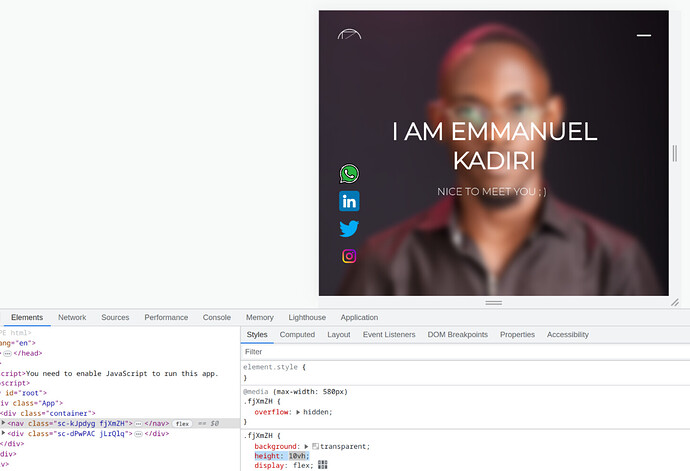The width and height of the screenshot is (690, 471).
Task: Expand the background: transparent shorthand
Action: point(306,447)
